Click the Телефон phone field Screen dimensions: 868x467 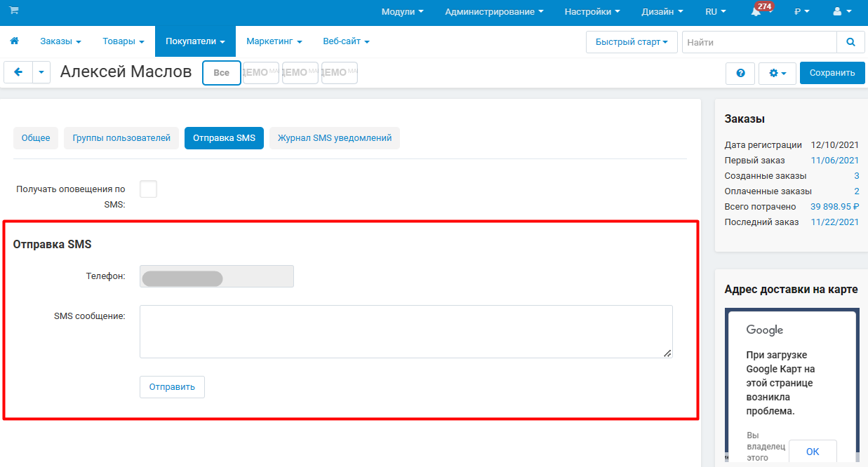(217, 276)
